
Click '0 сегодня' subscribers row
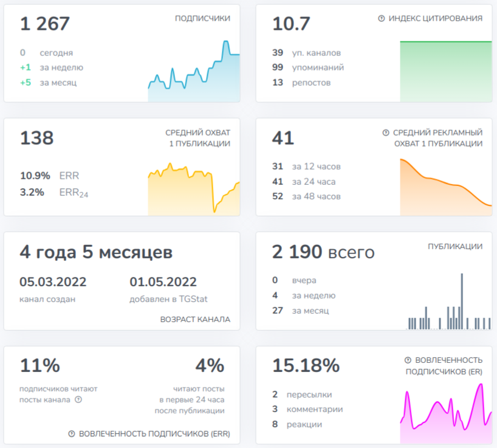click(x=46, y=53)
